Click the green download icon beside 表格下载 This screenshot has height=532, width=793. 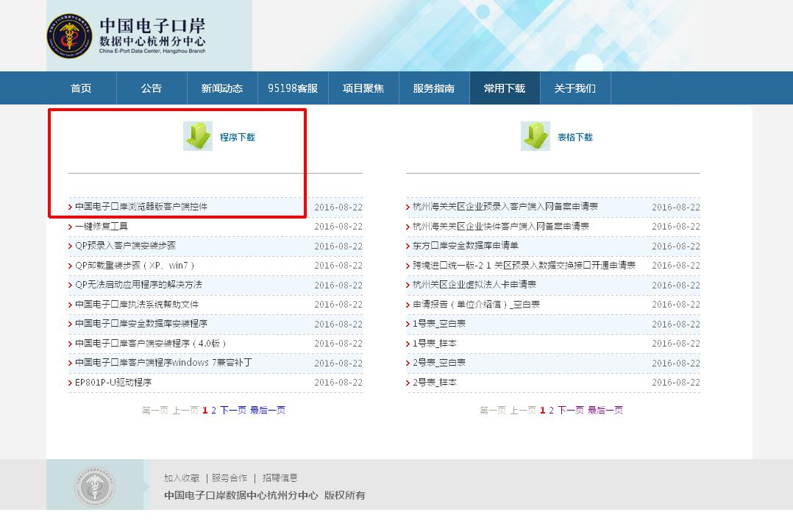click(x=536, y=136)
